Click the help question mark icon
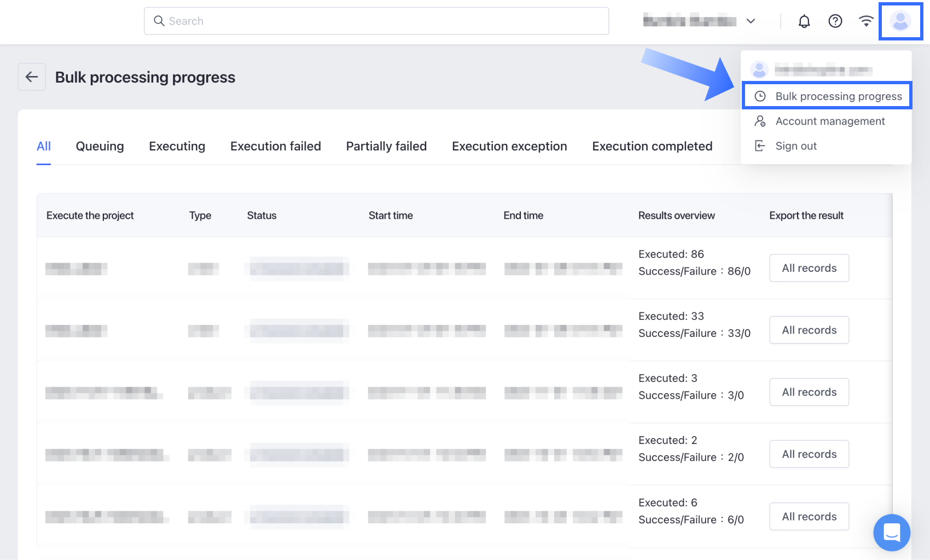Viewport: 930px width, 560px height. click(x=835, y=21)
